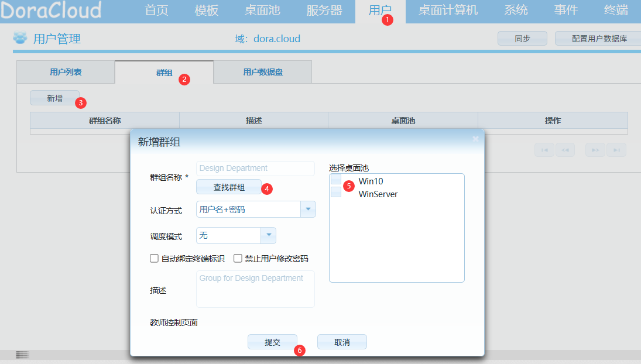
Task: Jump to last page of group table
Action: (x=616, y=150)
